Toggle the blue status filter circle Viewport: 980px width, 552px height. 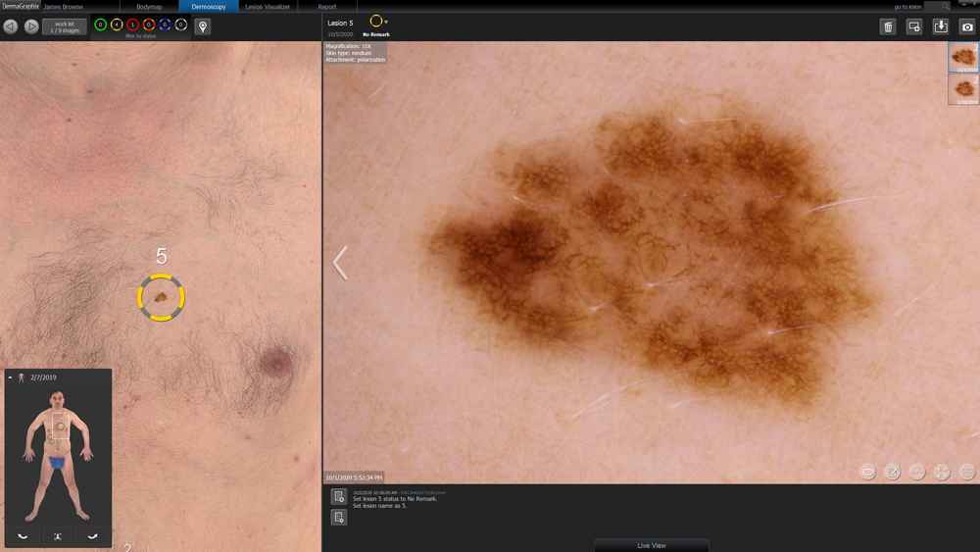pyautogui.click(x=165, y=25)
